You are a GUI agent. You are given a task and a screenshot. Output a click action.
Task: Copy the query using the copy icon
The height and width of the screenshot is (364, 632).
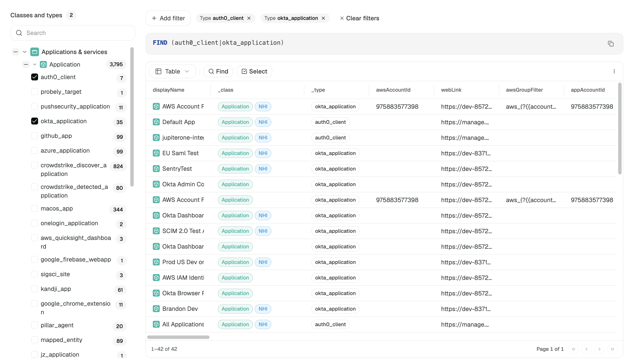click(611, 44)
